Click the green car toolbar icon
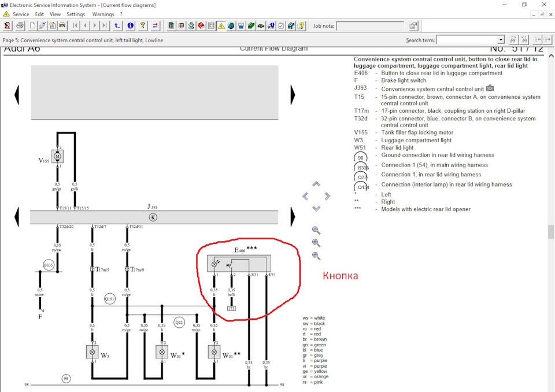Viewport: 555px width, 392px height. click(x=261, y=26)
